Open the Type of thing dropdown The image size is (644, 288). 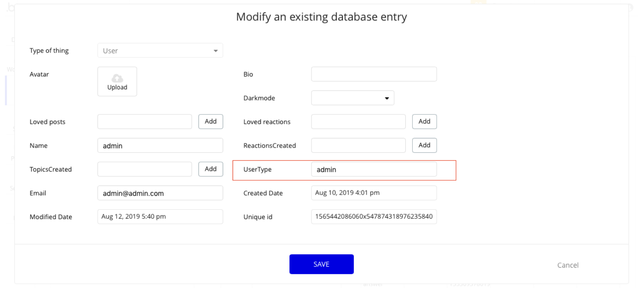tap(160, 51)
